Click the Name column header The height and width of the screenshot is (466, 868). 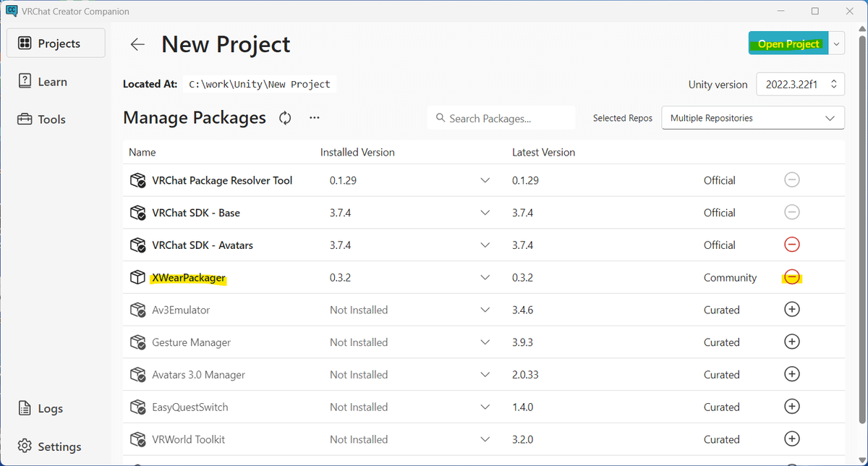[142, 153]
